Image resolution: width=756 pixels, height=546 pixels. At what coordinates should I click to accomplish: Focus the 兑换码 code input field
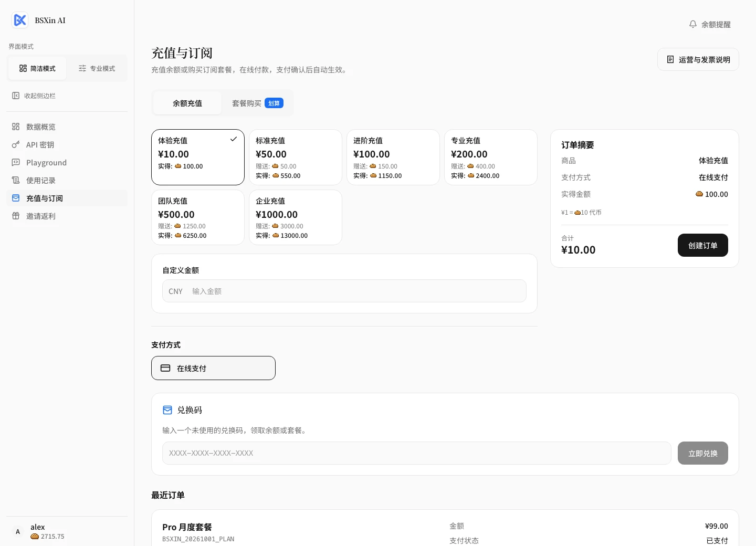pos(417,453)
